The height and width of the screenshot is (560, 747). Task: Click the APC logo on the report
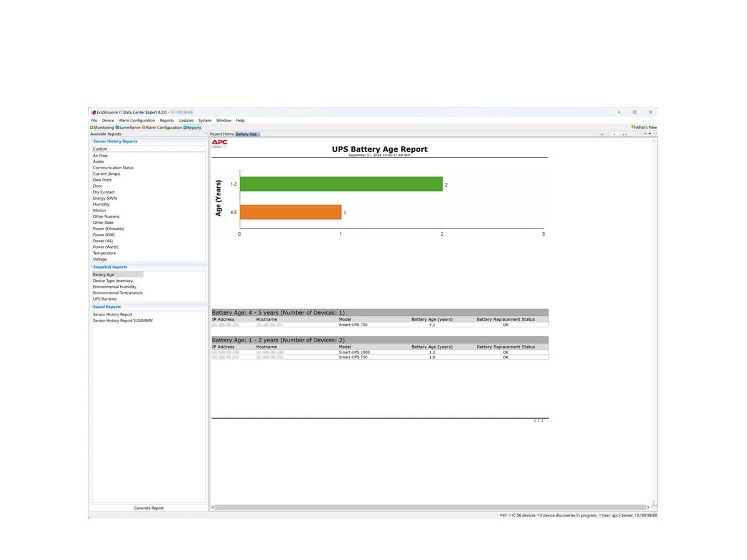(x=220, y=142)
